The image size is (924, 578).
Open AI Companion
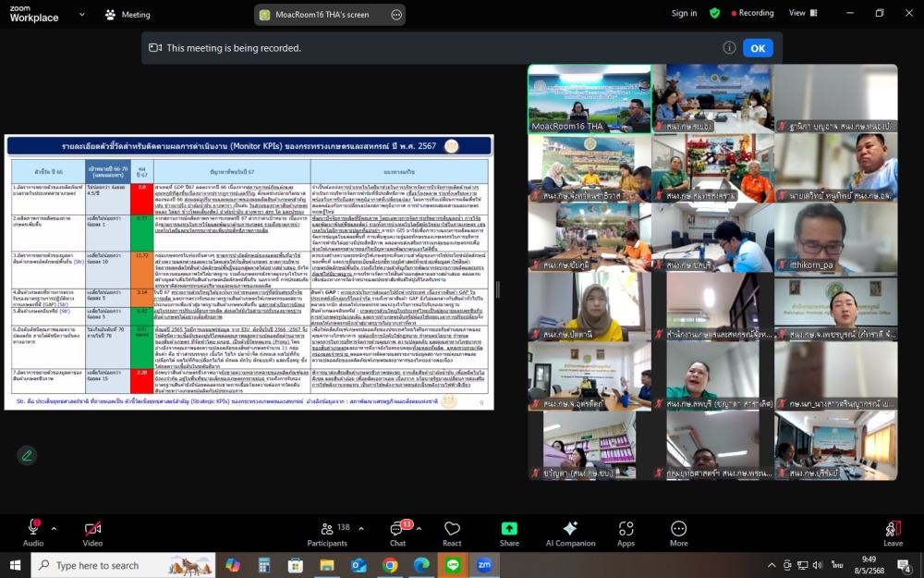[x=570, y=529]
